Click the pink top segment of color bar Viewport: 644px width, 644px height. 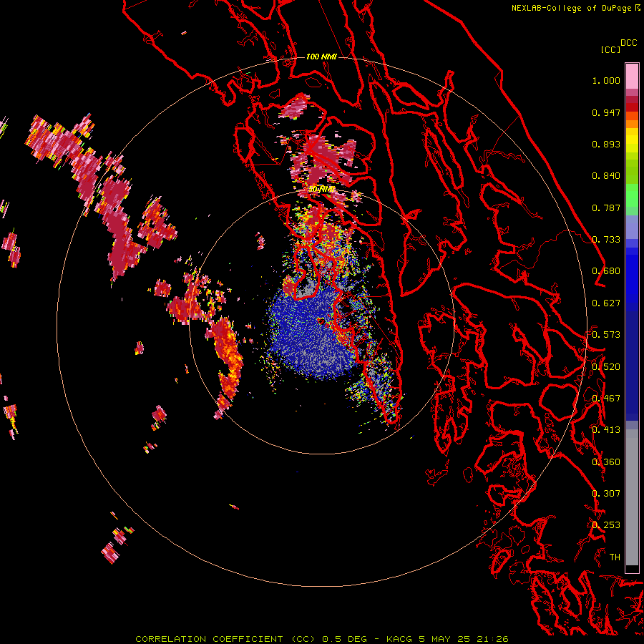[632, 76]
